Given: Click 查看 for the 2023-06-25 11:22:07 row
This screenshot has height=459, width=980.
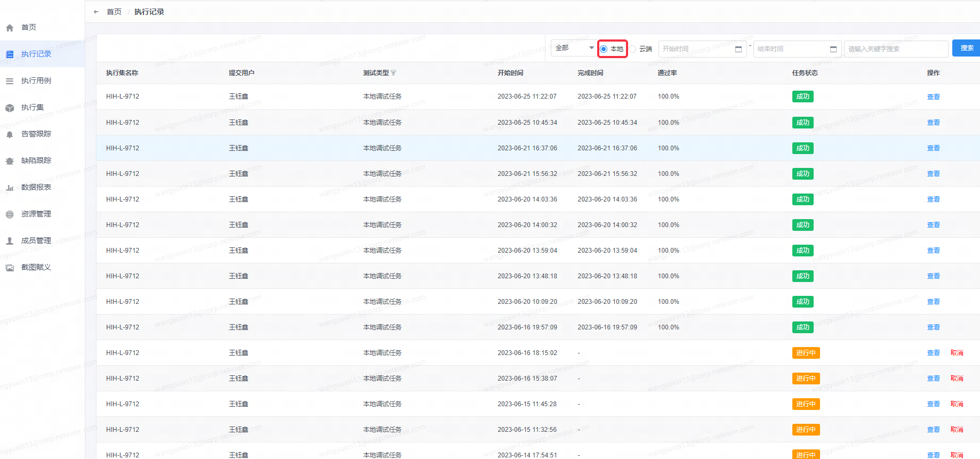Looking at the screenshot, I should pos(933,97).
